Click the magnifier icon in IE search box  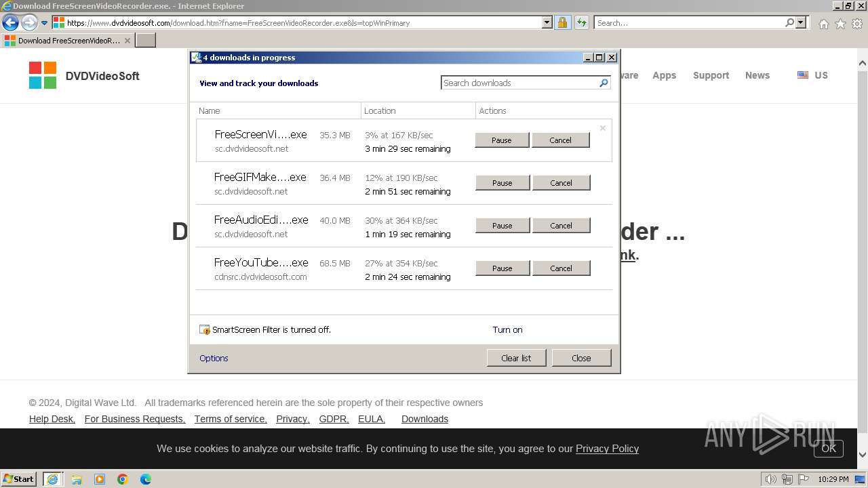tap(789, 22)
